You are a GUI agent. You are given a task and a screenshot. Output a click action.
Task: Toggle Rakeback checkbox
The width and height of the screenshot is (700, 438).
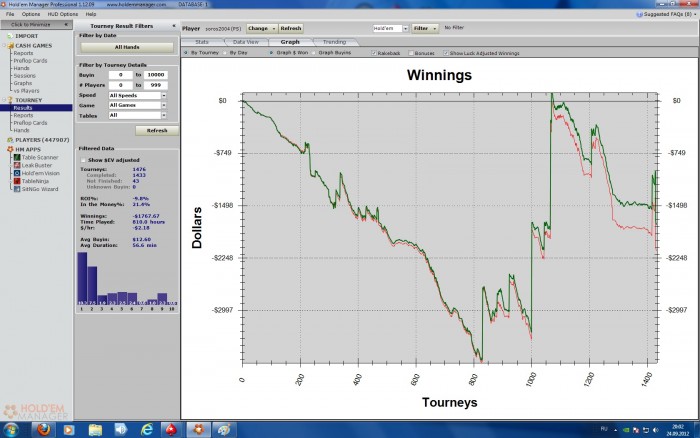click(x=374, y=53)
